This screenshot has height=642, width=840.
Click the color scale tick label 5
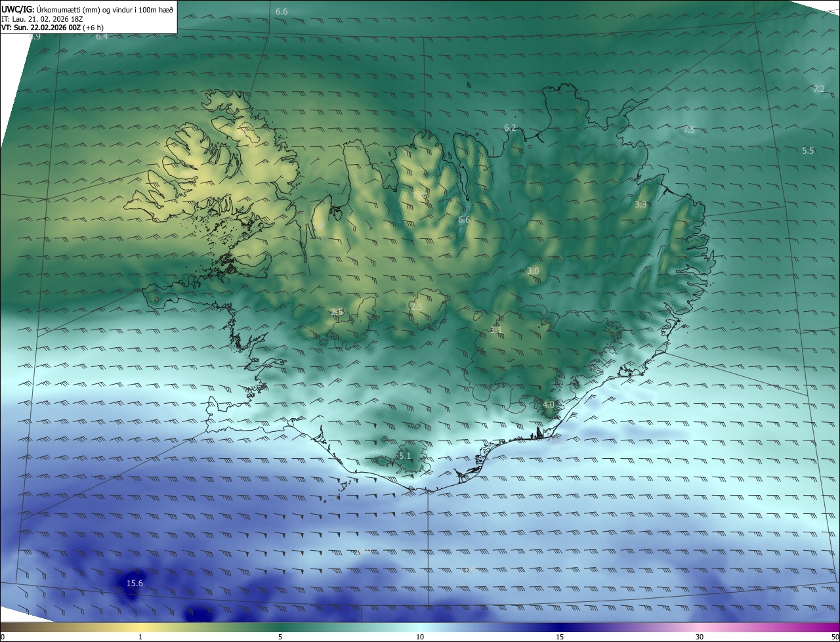click(280, 637)
